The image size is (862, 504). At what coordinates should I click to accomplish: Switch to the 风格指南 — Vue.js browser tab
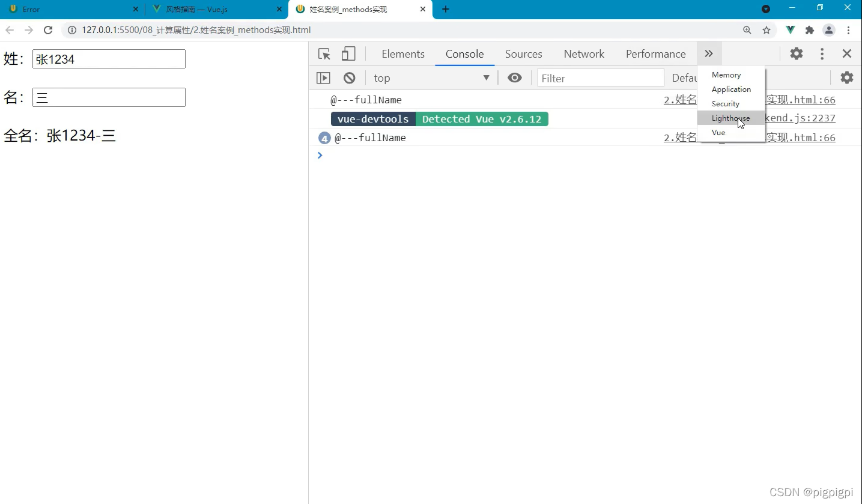tap(216, 10)
